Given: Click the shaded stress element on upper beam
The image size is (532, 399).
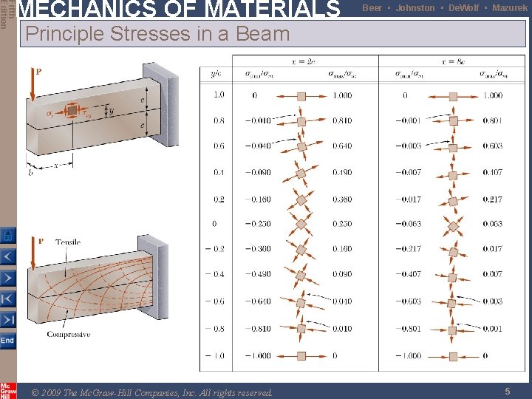Looking at the screenshot, I should point(72,110).
